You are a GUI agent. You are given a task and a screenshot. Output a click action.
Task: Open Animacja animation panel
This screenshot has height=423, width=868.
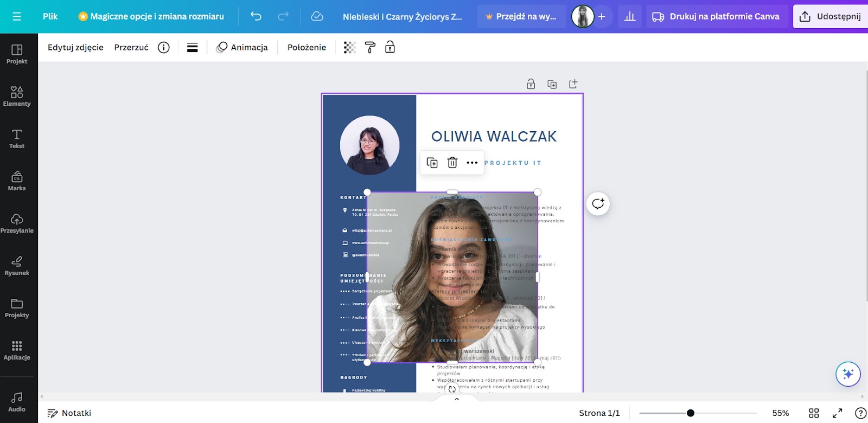242,47
